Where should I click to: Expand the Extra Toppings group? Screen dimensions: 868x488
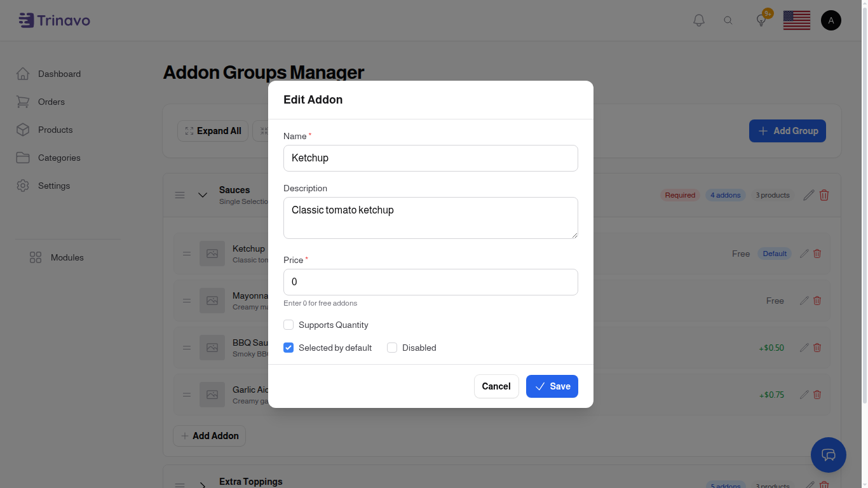pyautogui.click(x=203, y=484)
